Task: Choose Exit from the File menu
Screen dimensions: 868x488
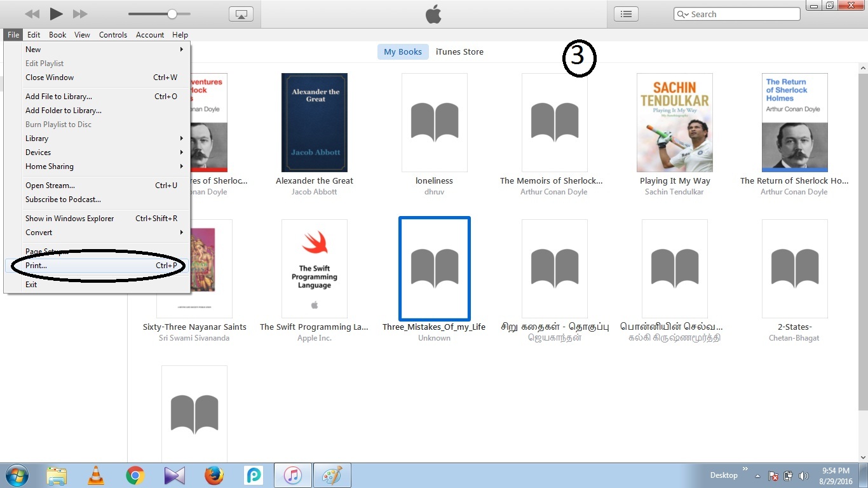Action: (97, 285)
